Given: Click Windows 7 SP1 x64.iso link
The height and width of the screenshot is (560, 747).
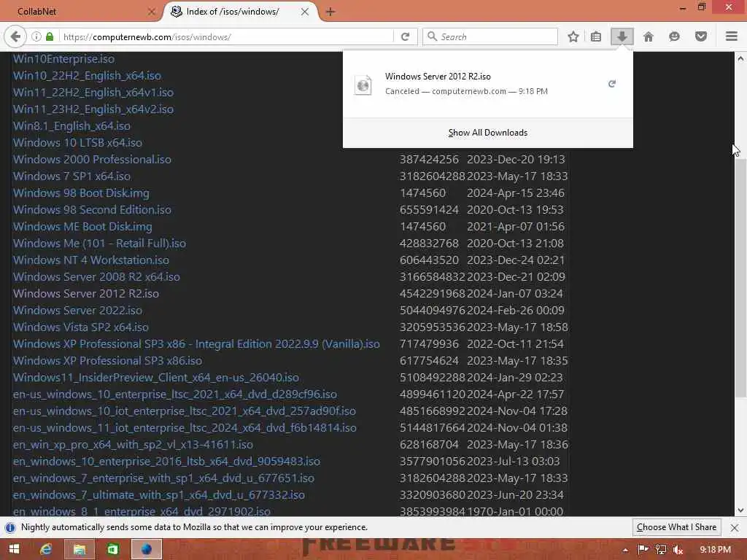Looking at the screenshot, I should (x=72, y=176).
